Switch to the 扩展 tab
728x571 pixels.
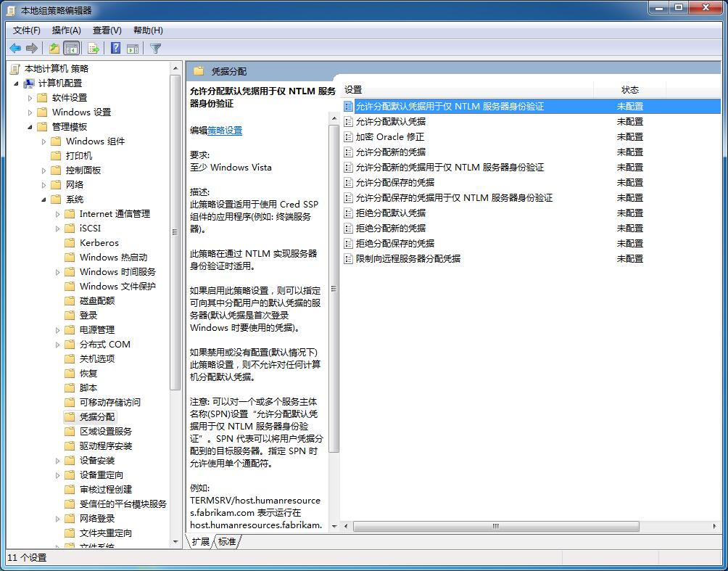click(201, 541)
